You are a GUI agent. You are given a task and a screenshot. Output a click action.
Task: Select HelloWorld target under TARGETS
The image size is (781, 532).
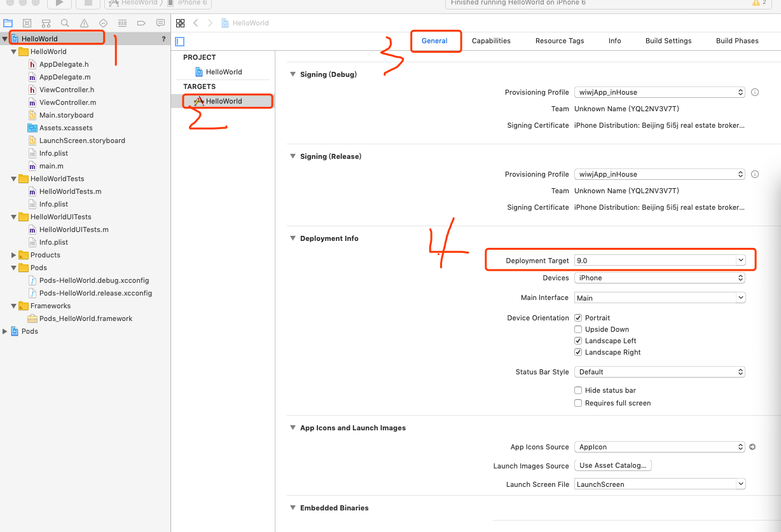coord(218,101)
